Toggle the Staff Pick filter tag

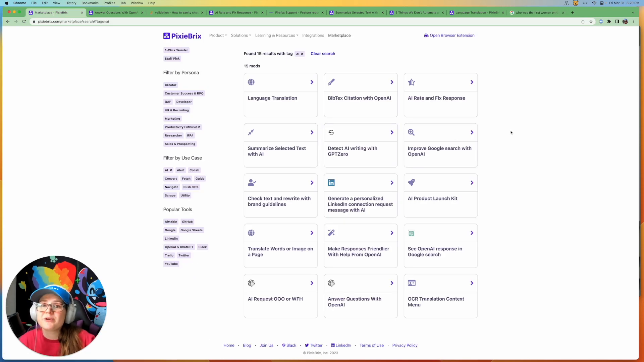pyautogui.click(x=172, y=59)
